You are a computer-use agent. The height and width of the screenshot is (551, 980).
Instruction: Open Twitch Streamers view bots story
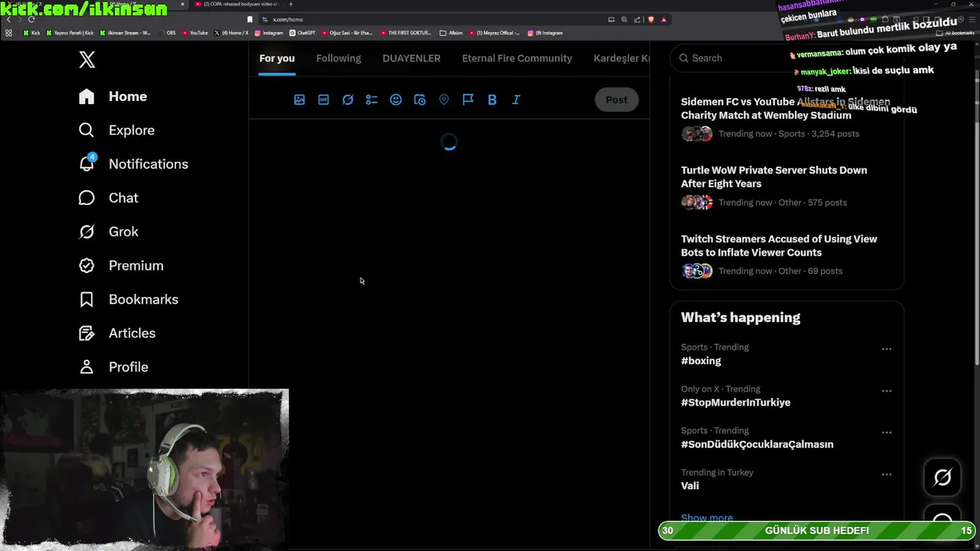pos(779,246)
